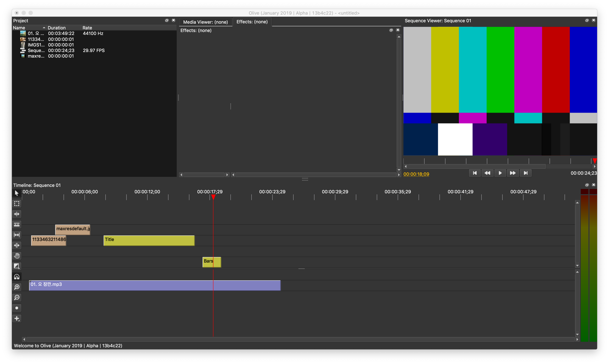This screenshot has height=364, width=609.
Task: Select the 'IMGS1...' item in Project panel
Action: tap(94, 45)
